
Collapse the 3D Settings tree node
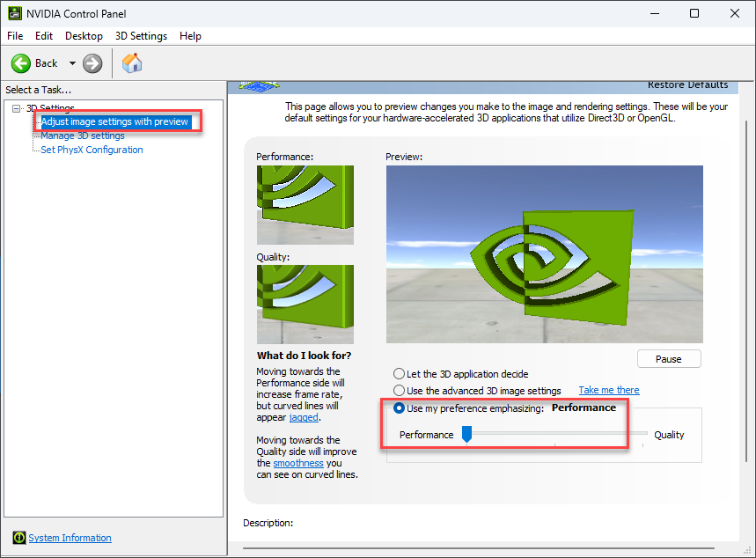(17, 108)
